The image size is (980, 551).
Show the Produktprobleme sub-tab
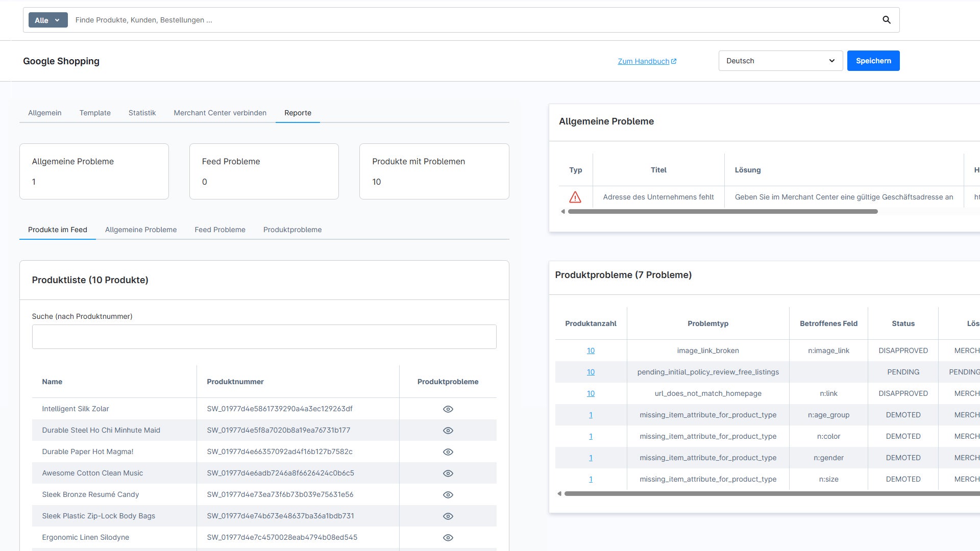click(292, 230)
